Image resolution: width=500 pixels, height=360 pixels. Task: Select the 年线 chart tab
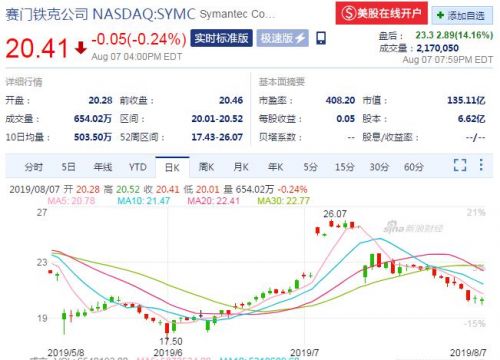click(103, 167)
